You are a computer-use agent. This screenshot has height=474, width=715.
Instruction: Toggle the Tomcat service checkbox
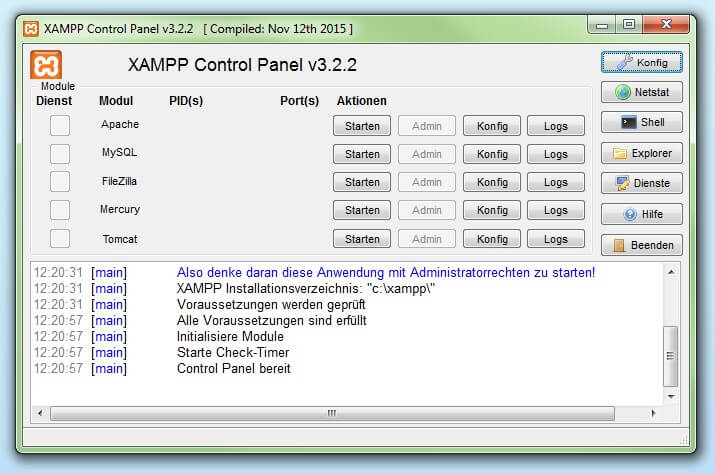pos(60,239)
